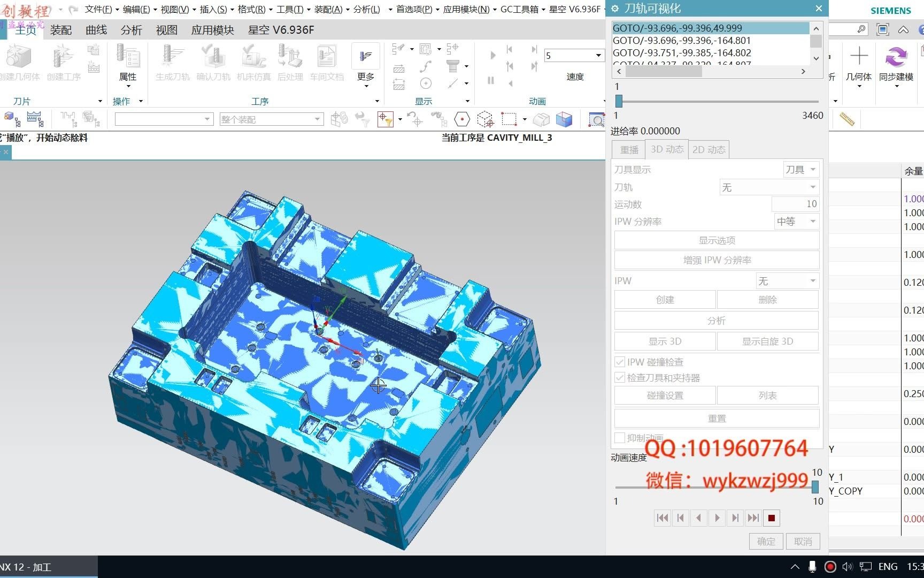
Task: Click the 重置 button
Action: (717, 419)
